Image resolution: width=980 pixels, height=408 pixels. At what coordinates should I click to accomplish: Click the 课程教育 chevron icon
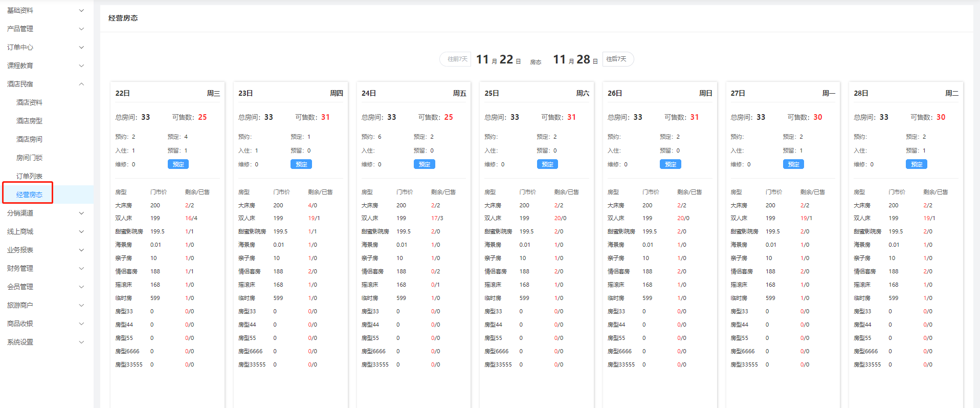[81, 66]
